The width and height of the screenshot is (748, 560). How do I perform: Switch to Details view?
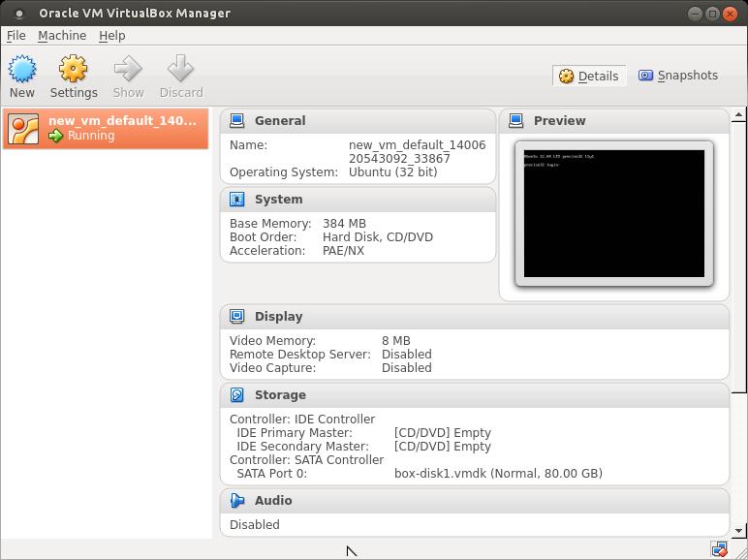pyautogui.click(x=589, y=76)
